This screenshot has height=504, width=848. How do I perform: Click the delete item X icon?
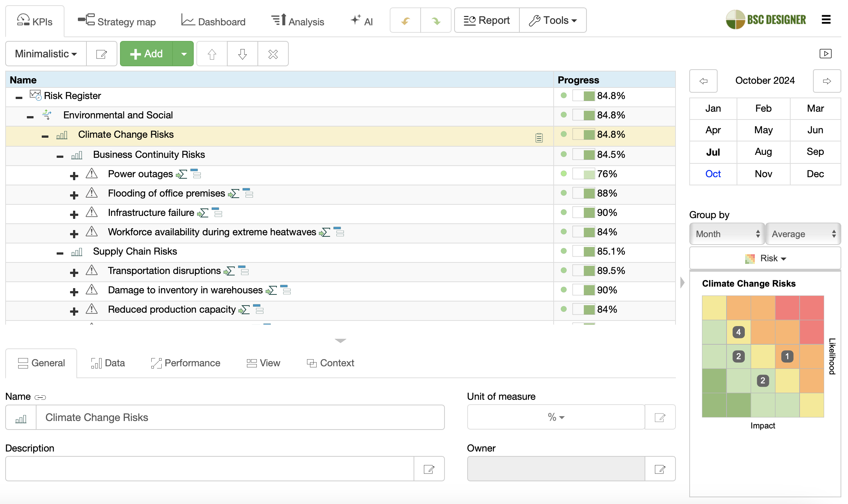coord(273,54)
